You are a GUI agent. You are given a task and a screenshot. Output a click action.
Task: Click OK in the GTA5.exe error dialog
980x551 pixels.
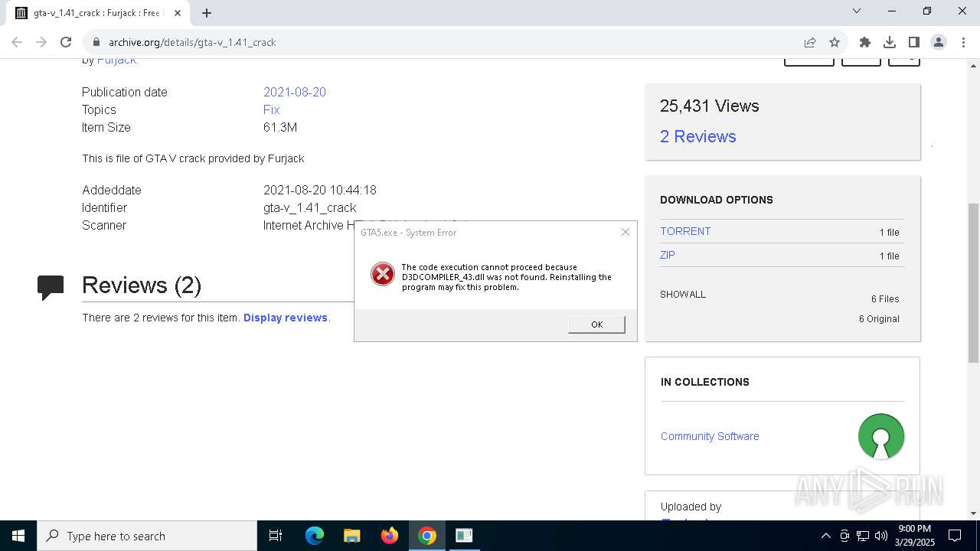(596, 324)
